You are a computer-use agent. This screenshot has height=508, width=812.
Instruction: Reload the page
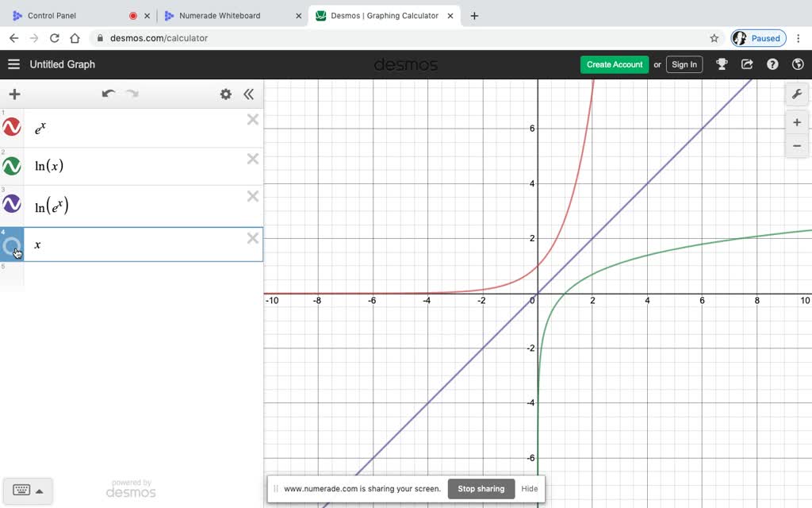click(x=55, y=38)
